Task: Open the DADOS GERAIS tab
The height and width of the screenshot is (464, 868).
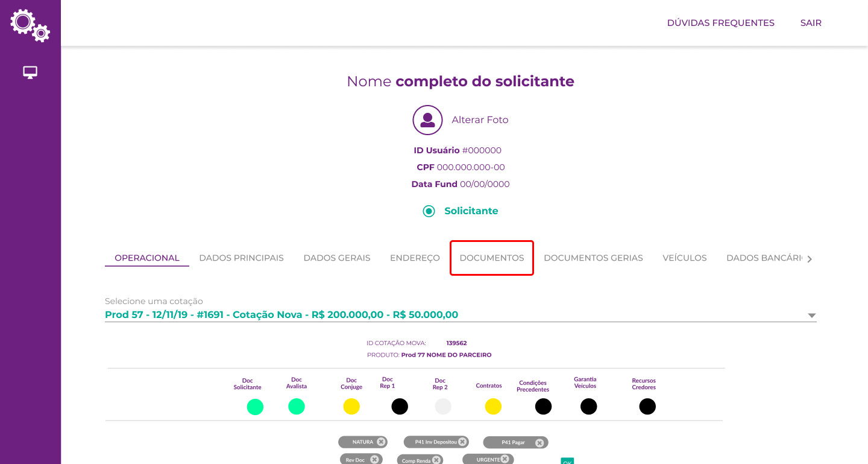Action: point(337,258)
